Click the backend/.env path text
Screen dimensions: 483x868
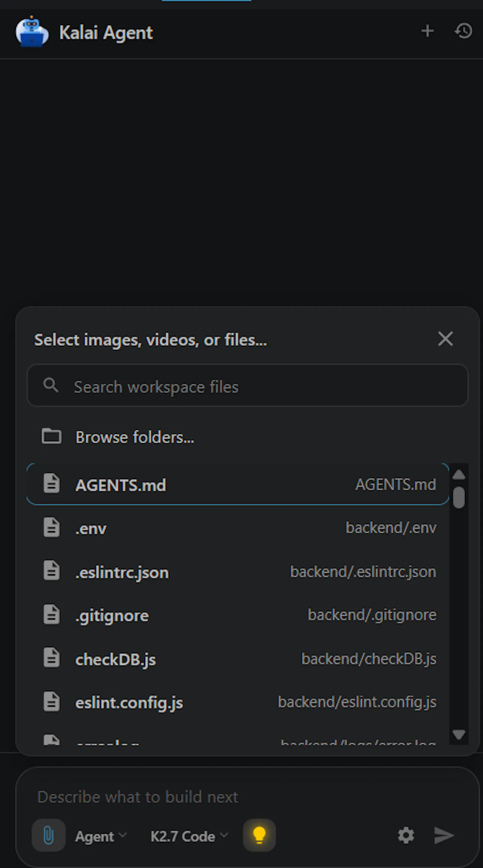(x=391, y=527)
